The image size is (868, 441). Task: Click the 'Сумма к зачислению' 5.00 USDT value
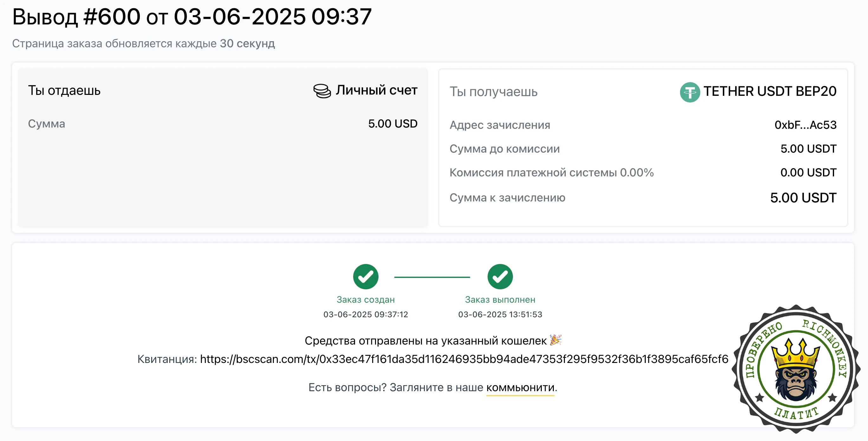[803, 198]
